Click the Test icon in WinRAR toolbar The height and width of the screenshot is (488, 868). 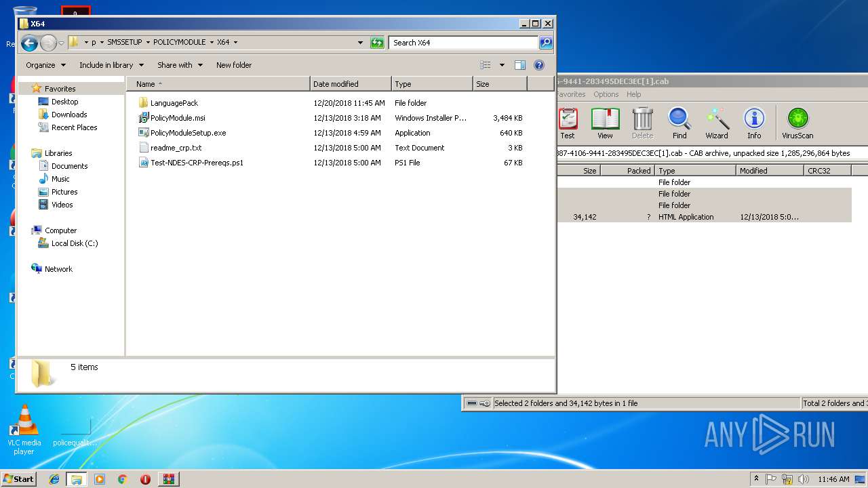coord(568,123)
